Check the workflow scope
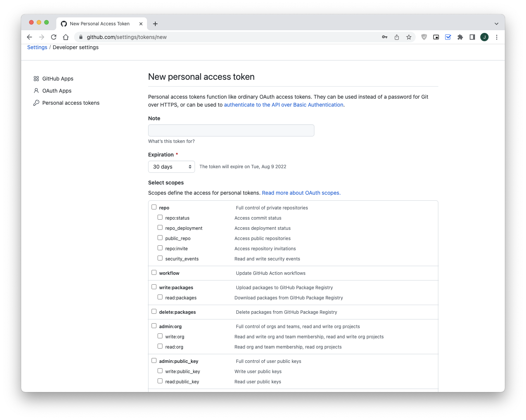This screenshot has height=420, width=526. pos(154,273)
